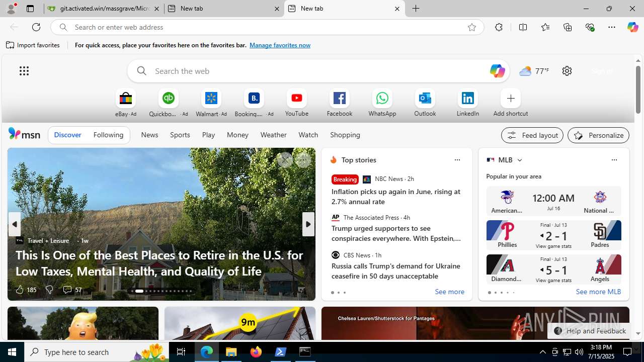Open the Favorites toolbar icon

coord(545,27)
